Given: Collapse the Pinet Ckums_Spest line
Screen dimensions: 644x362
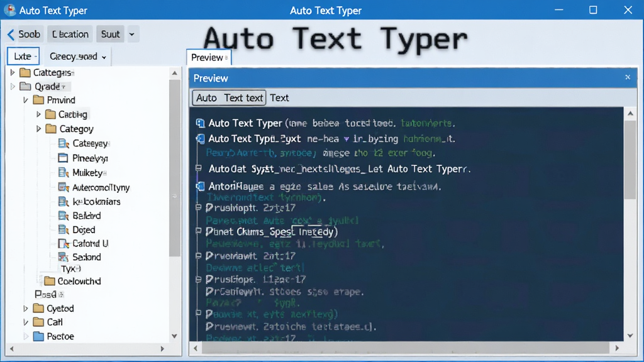Looking at the screenshot, I should click(199, 231).
